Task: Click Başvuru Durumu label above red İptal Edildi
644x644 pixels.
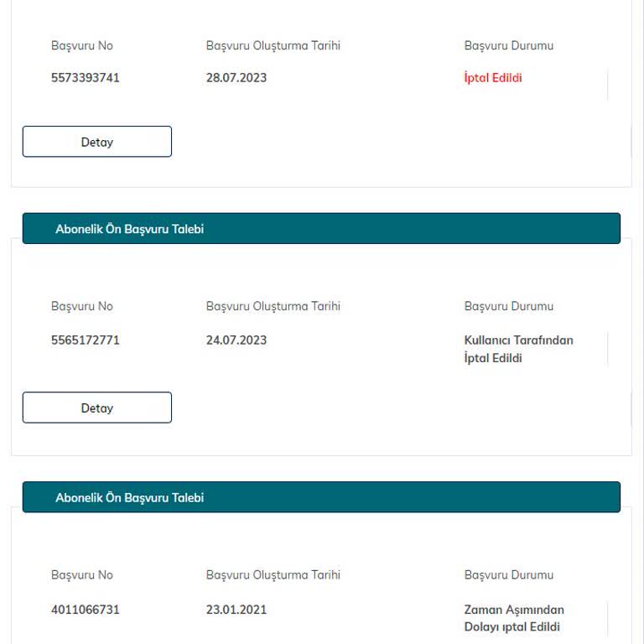Action: [x=508, y=45]
